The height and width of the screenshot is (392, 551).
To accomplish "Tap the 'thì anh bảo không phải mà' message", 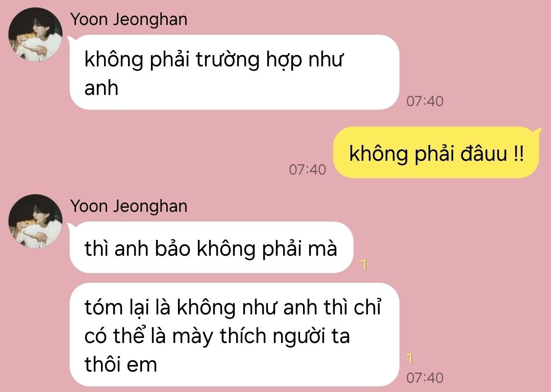I will pos(211,248).
